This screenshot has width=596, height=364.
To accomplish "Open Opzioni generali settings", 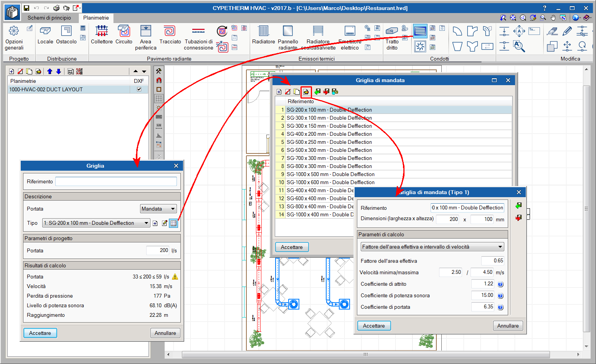I will [14, 38].
